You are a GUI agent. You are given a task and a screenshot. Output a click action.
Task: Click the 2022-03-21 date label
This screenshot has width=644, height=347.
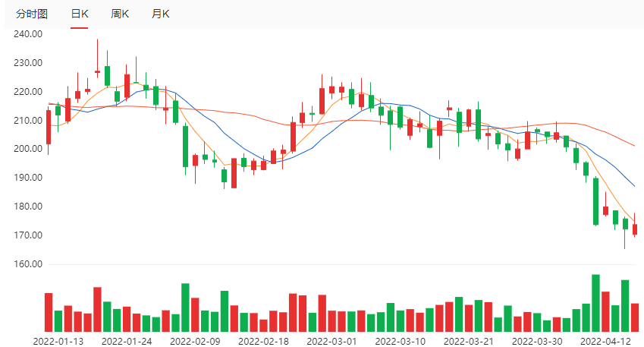pos(470,341)
